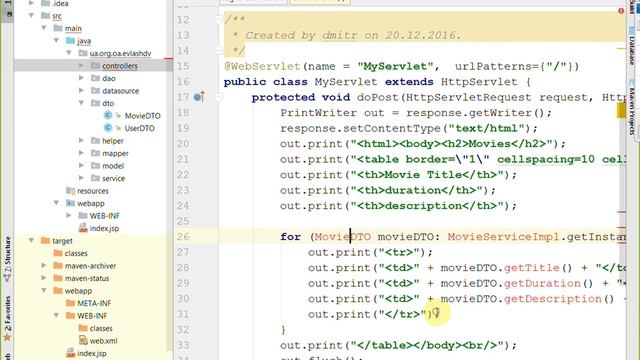Open the web.xml file
The width and height of the screenshot is (640, 360).
(x=103, y=341)
